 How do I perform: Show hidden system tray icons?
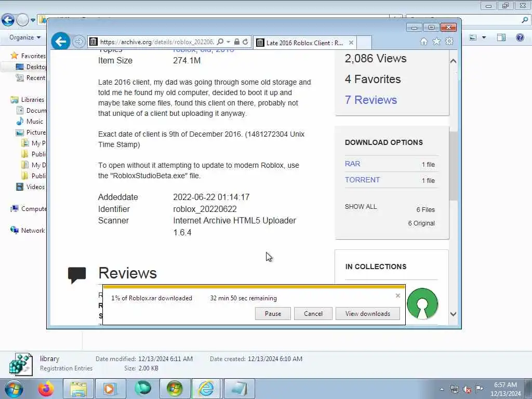(442, 389)
